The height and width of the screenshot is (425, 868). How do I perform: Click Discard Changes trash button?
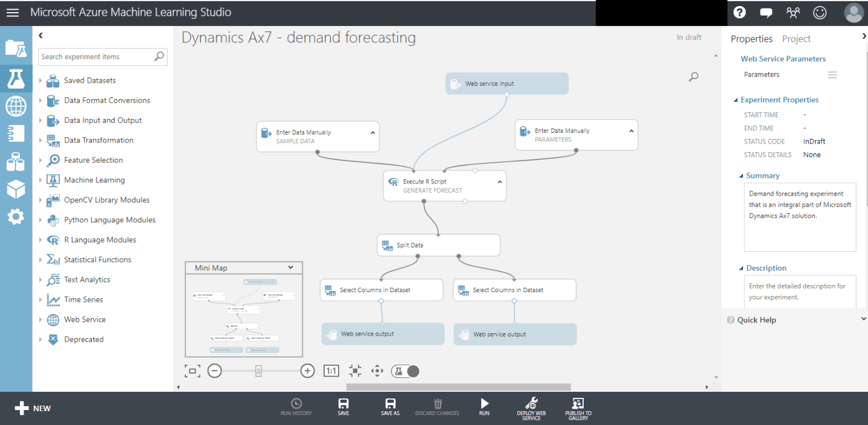(x=438, y=407)
